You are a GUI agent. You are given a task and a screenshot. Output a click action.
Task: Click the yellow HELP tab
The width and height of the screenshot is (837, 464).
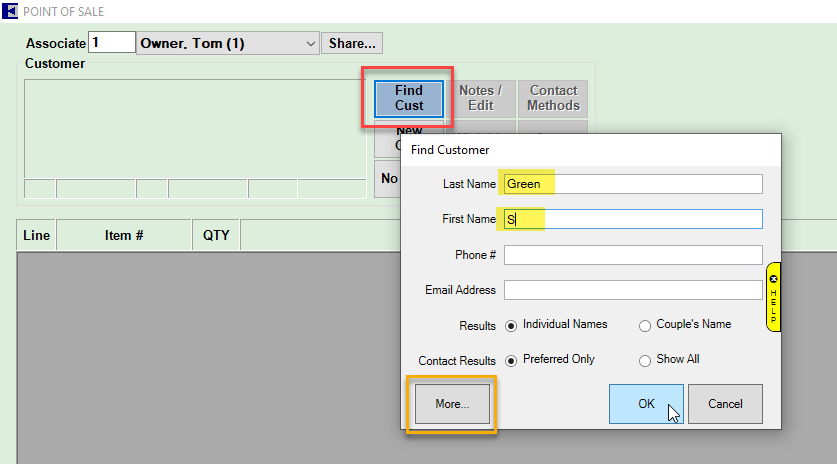[x=773, y=297]
